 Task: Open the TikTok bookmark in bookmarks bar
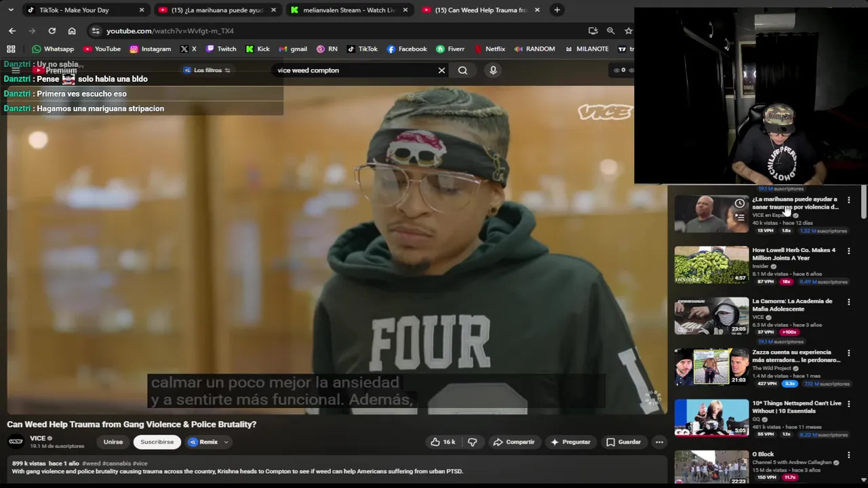coord(362,49)
